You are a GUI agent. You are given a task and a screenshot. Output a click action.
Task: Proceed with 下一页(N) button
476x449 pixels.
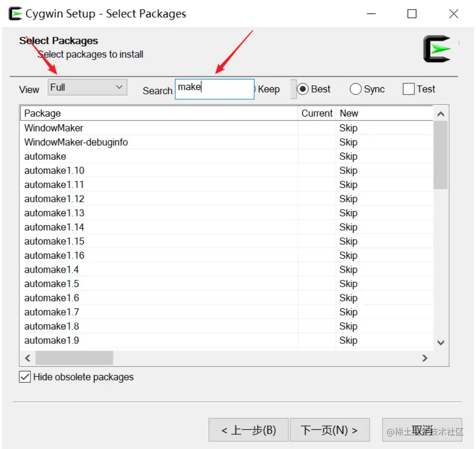pyautogui.click(x=330, y=430)
